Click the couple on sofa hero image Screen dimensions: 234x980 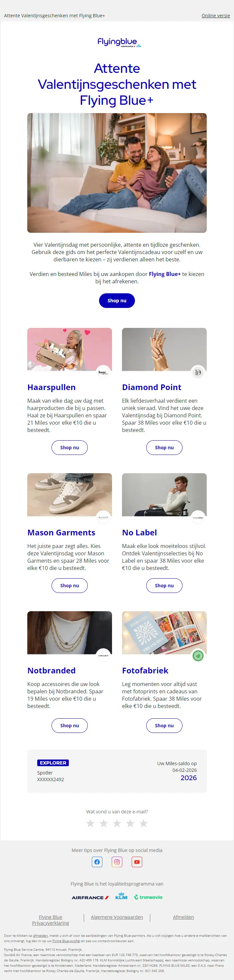pos(117,173)
